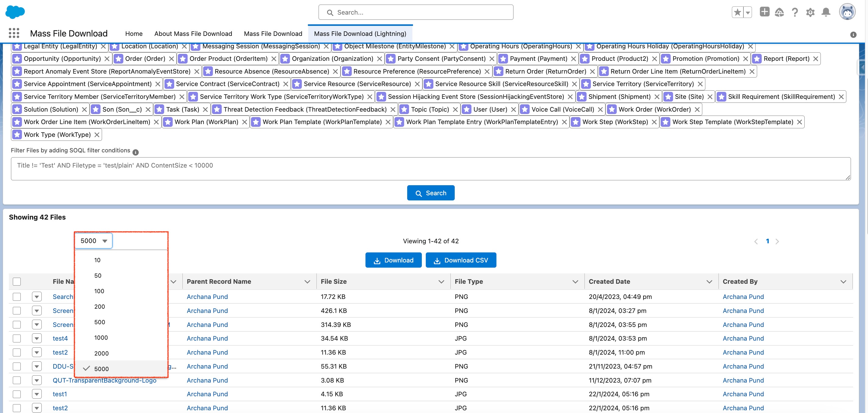This screenshot has width=868, height=413.
Task: Open the Setup gear icon
Action: 810,12
